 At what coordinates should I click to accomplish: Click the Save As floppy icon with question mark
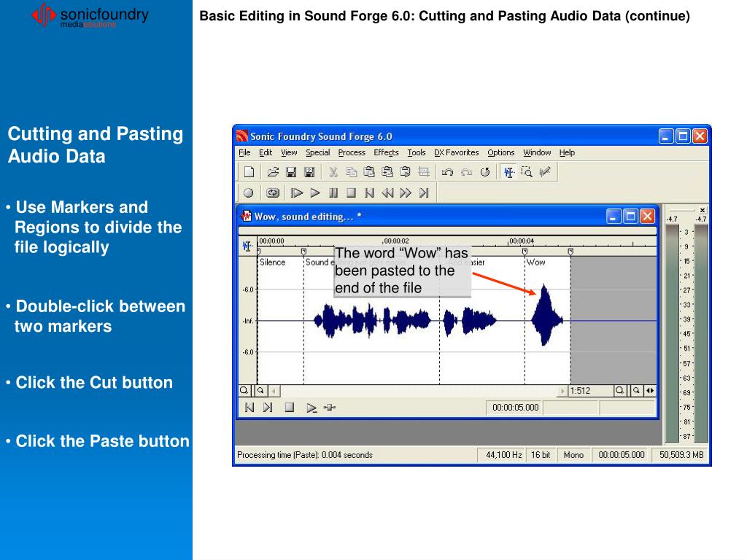pyautogui.click(x=309, y=172)
